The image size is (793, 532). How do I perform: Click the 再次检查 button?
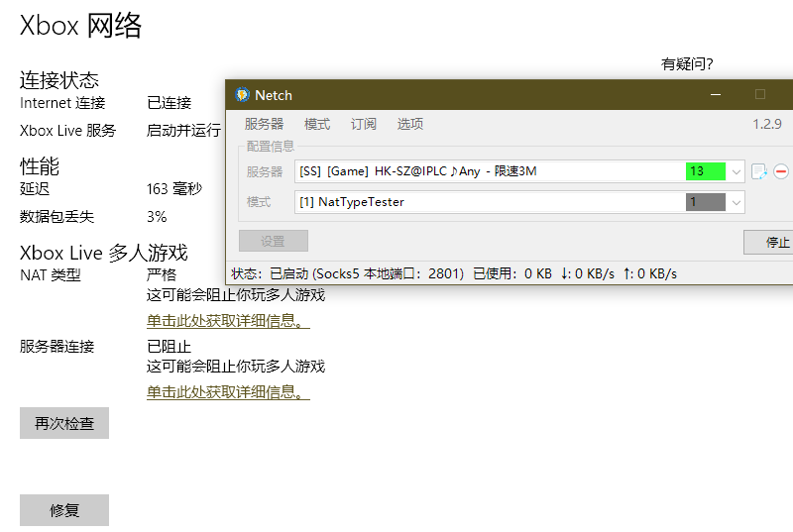[64, 423]
